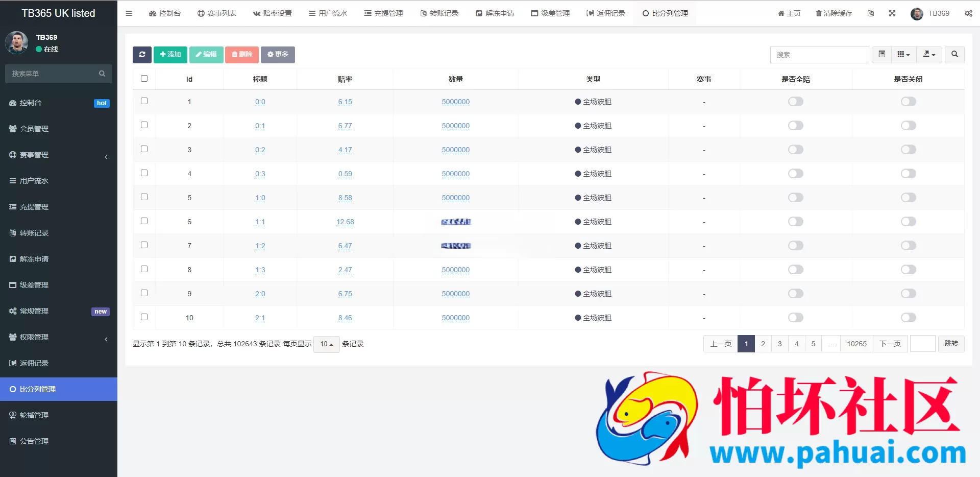This screenshot has width=980, height=477.
Task: Focus the table 搜索 search field
Action: click(x=819, y=55)
